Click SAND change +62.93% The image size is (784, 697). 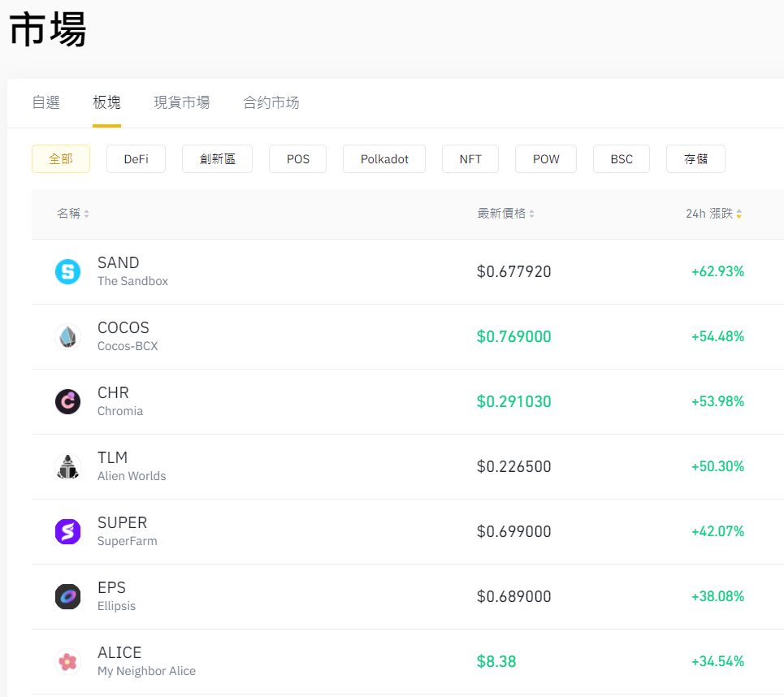point(717,271)
